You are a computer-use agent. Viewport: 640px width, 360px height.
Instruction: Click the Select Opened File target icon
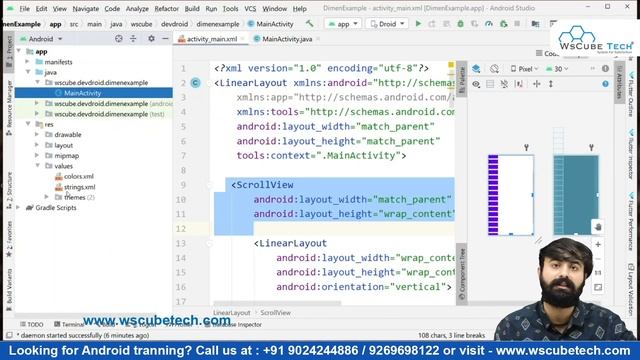[119, 39]
